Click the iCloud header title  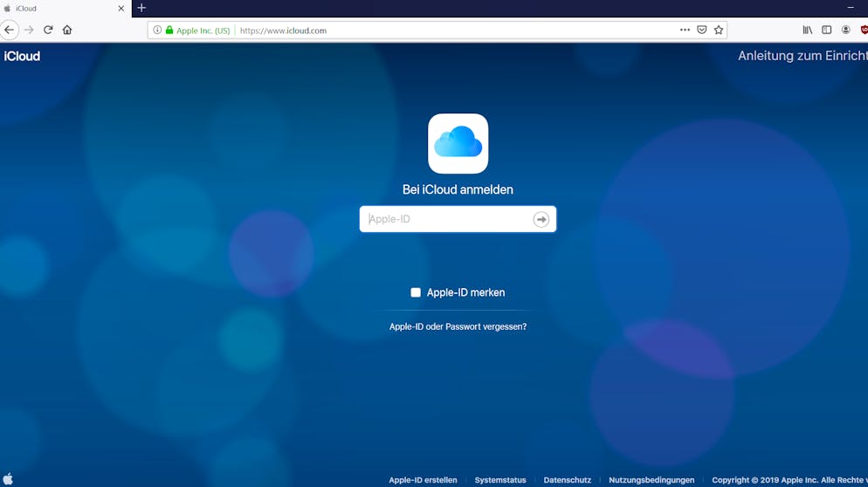[22, 56]
